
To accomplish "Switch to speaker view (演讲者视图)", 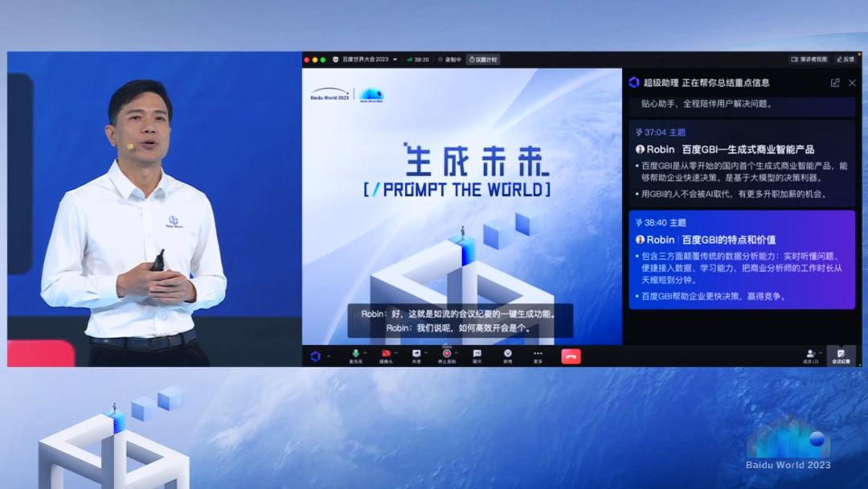I will pos(809,60).
